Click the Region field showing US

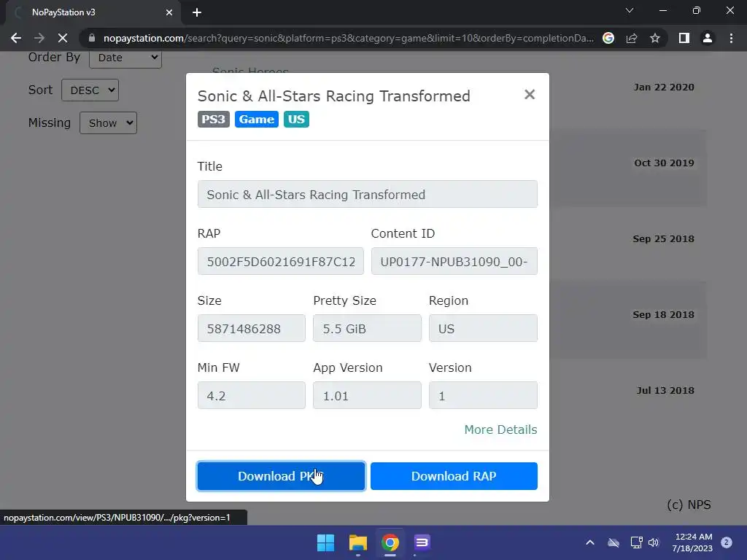483,329
